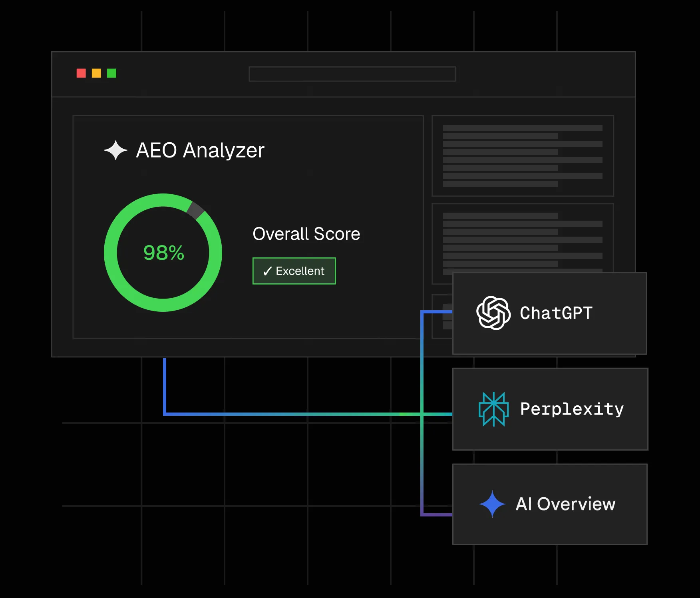Click the "98%" score value
The width and height of the screenshot is (700, 598).
pyautogui.click(x=164, y=253)
